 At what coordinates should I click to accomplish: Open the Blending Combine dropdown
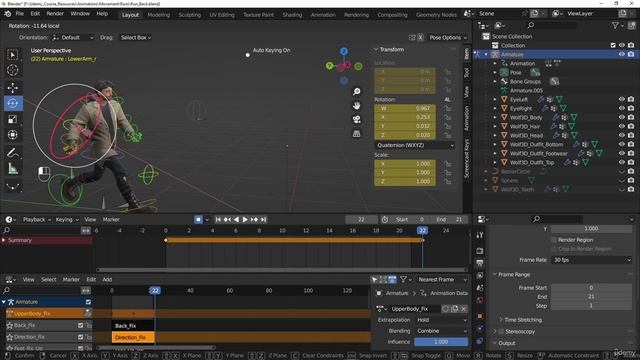(x=441, y=331)
